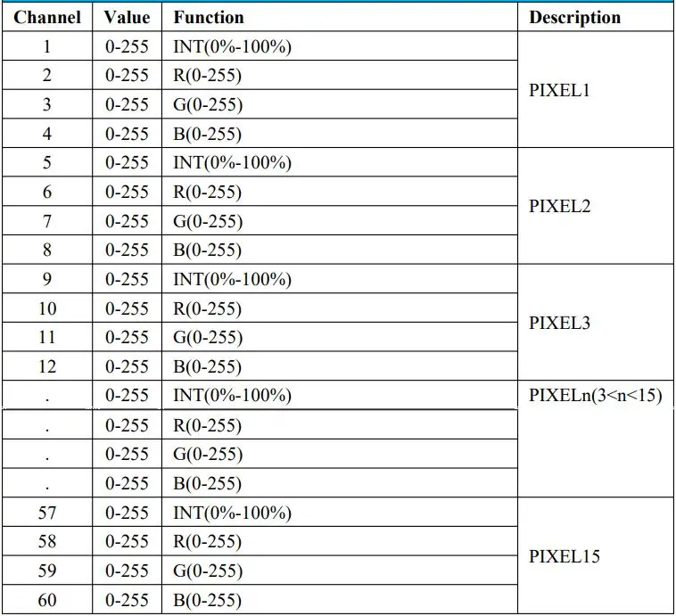Select the G(0-255) function for channel 11

[x=207, y=337]
